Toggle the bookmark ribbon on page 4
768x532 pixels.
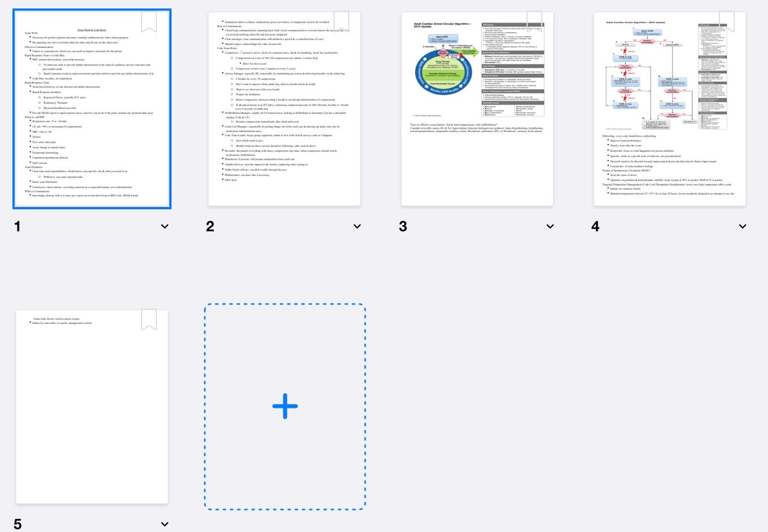(x=727, y=21)
